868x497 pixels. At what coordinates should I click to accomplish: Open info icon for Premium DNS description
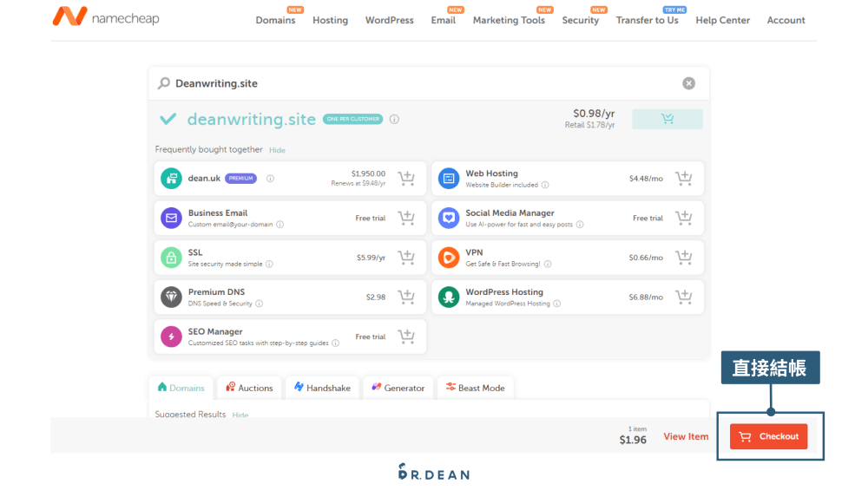pos(259,304)
